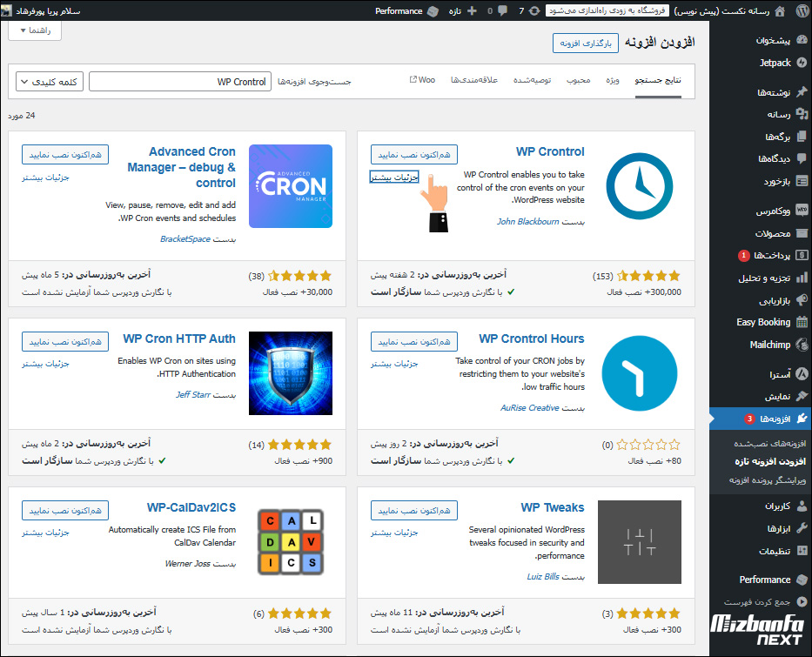Open the Performance cube icon in admin bar
This screenshot has width=812, height=657.
(x=433, y=10)
